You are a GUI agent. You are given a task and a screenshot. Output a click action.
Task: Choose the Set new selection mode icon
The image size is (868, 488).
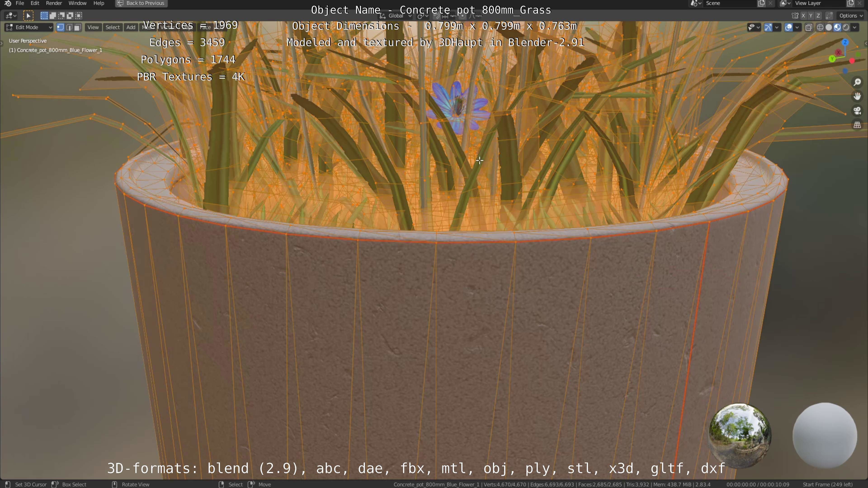[x=44, y=16]
